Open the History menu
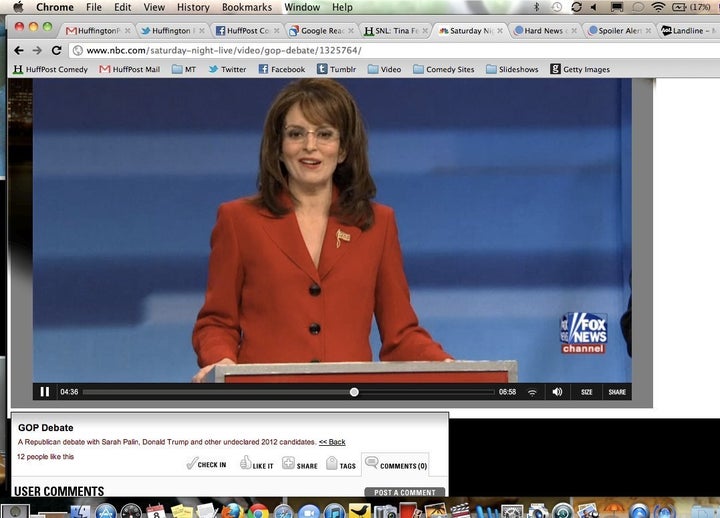The image size is (720, 518). pyautogui.click(x=193, y=7)
